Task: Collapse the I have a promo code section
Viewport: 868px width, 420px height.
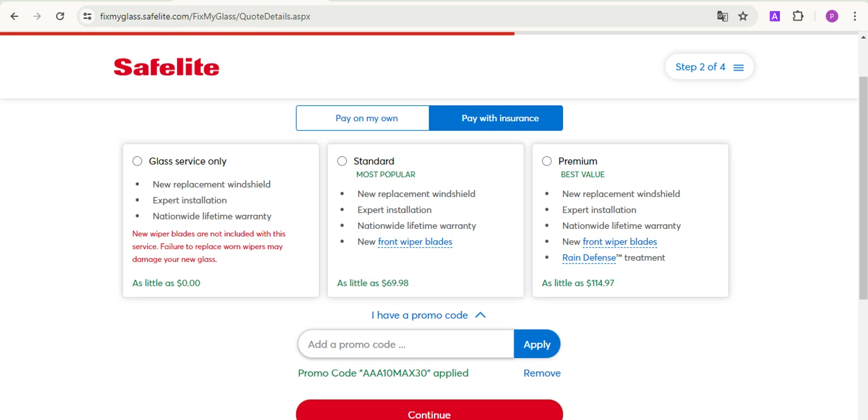Action: click(429, 315)
